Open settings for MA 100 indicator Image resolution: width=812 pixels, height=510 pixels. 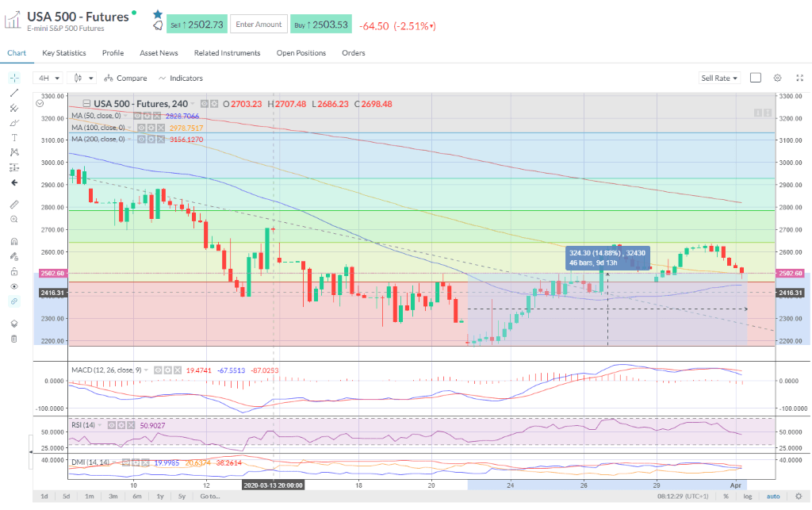pyautogui.click(x=151, y=128)
